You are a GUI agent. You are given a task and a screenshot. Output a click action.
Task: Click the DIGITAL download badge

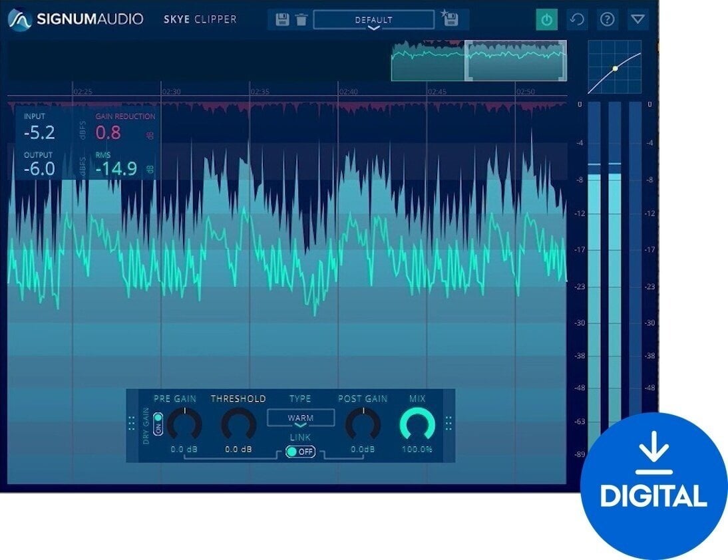coord(653,486)
